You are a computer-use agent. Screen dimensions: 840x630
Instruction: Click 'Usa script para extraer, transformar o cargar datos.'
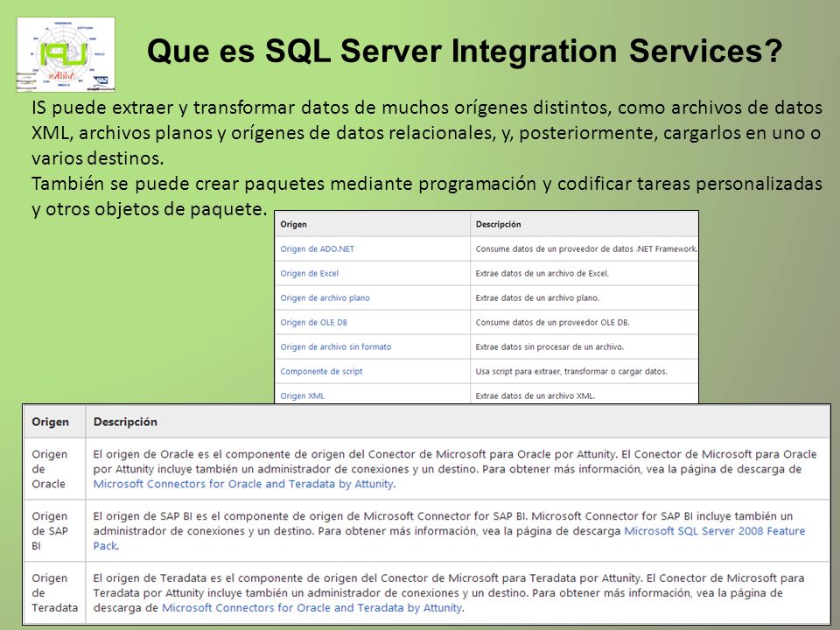[x=571, y=372]
